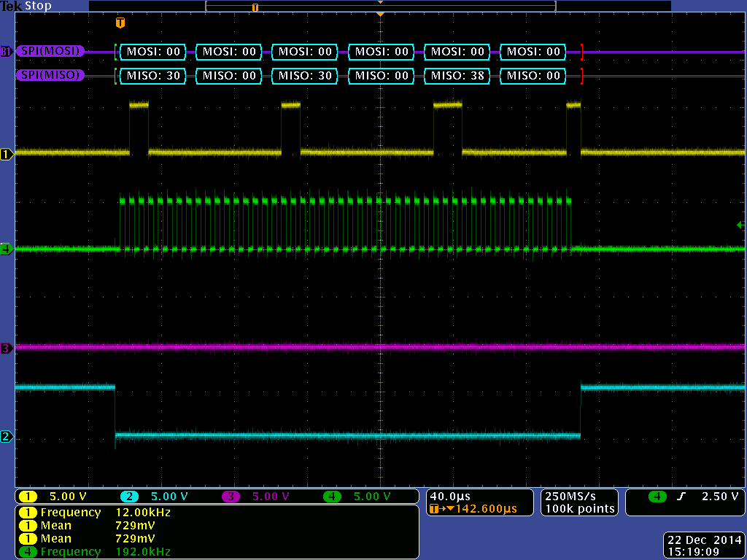Image resolution: width=747 pixels, height=560 pixels.
Task: Click the 22 Dec 2014 date readout
Action: (x=704, y=540)
